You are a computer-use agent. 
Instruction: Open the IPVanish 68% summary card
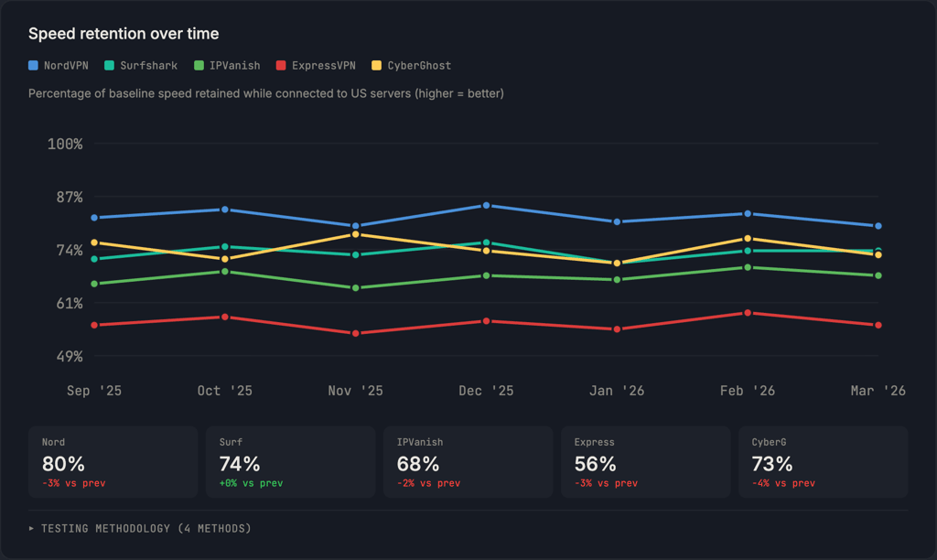[x=468, y=462]
